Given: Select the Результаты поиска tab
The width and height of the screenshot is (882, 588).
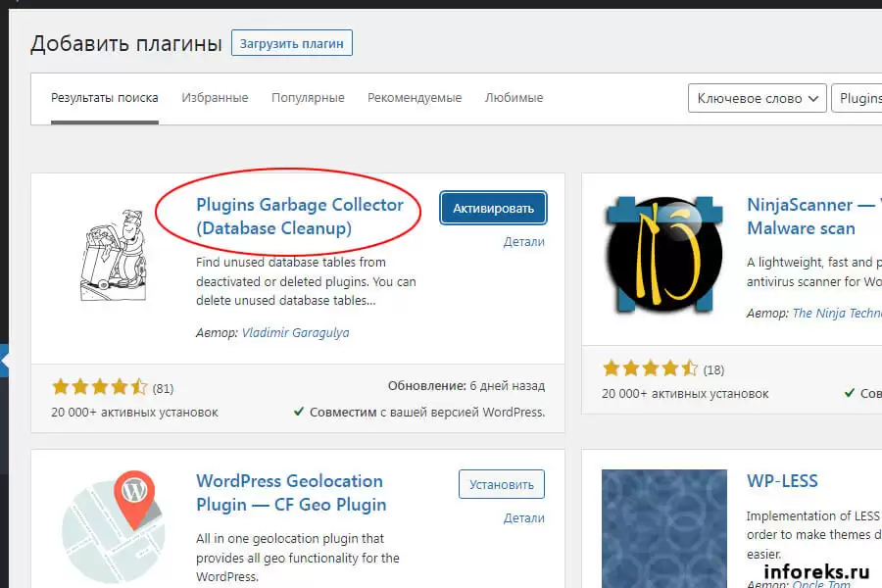Looking at the screenshot, I should (104, 98).
